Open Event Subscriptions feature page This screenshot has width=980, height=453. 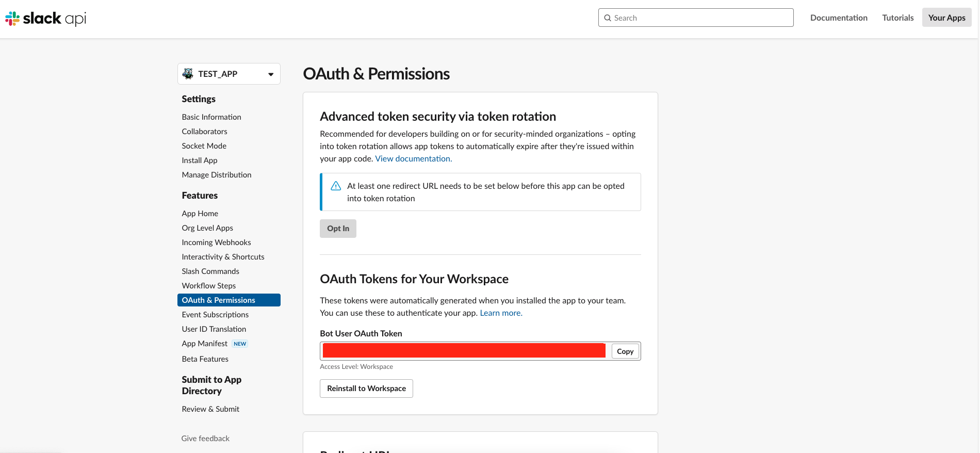215,315
